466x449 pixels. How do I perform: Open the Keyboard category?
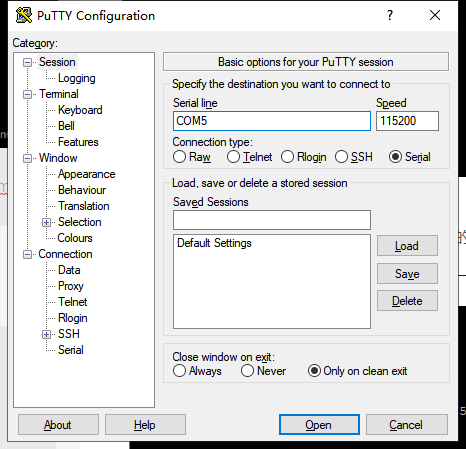click(80, 110)
